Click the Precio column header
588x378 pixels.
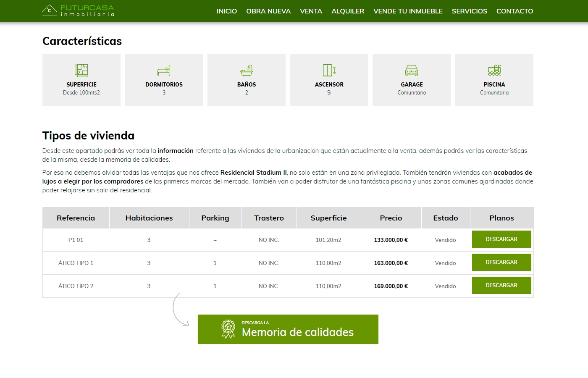(x=391, y=218)
